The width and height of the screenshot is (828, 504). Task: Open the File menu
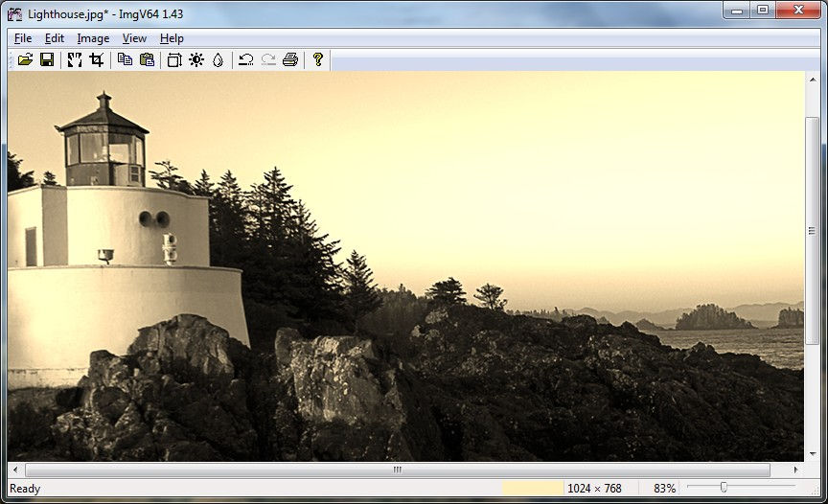[x=23, y=38]
